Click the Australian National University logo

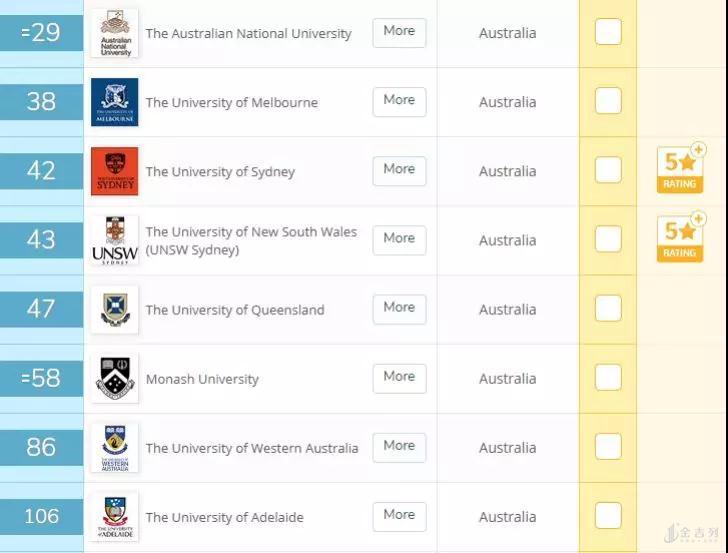coord(115,33)
